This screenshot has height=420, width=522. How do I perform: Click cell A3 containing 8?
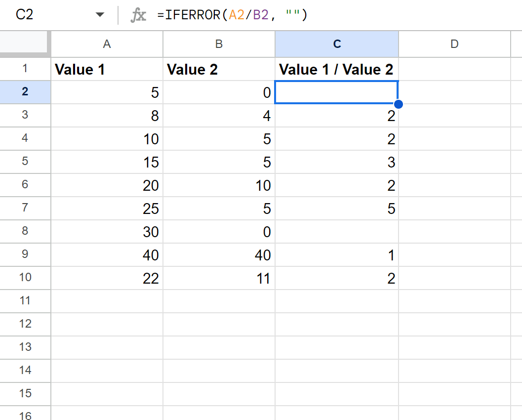tap(107, 115)
